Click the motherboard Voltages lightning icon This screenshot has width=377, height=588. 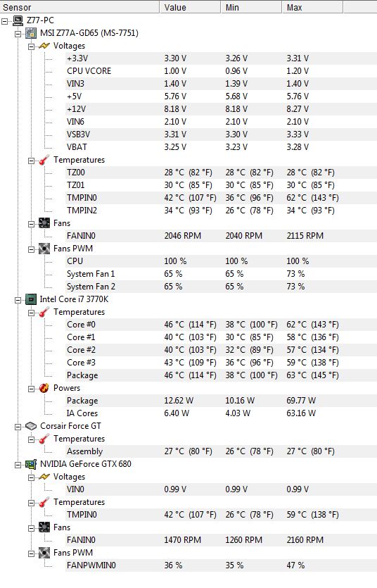coord(44,46)
